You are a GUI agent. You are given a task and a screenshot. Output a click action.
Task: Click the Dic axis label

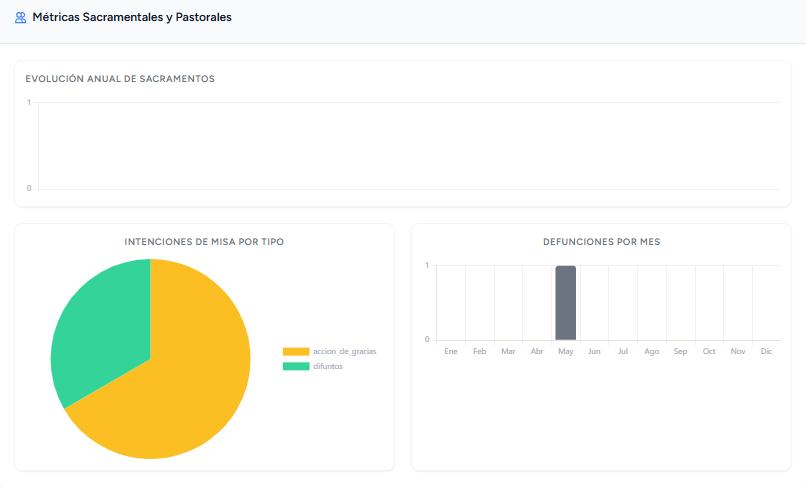click(766, 351)
